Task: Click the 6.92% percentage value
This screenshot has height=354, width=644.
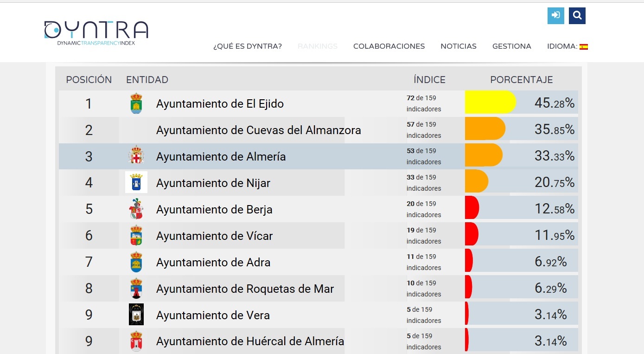Action: [551, 262]
